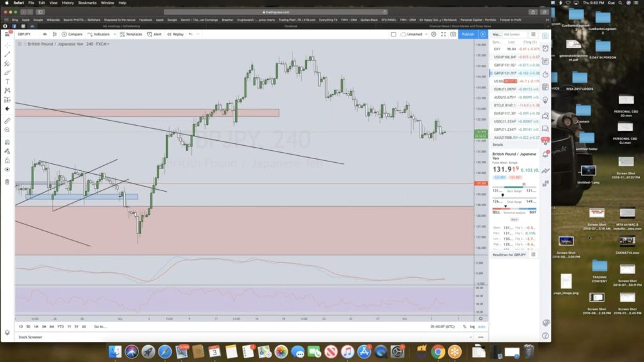This screenshot has height=362, width=644.
Task: Open Google Chrome from the Dock
Action: tap(438, 352)
